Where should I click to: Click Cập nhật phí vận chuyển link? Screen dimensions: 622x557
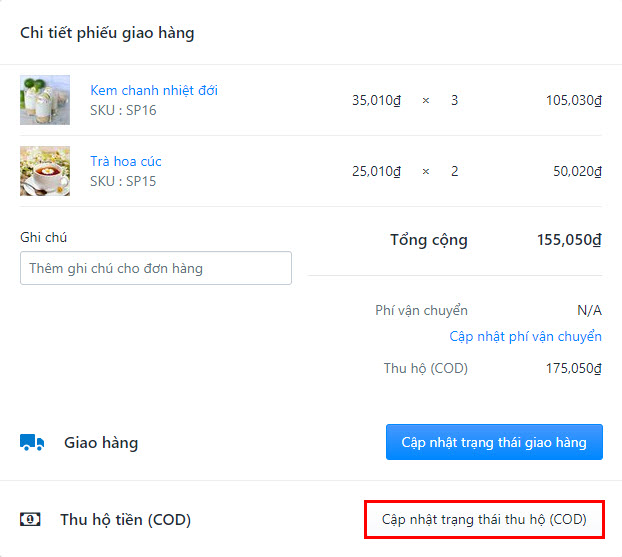point(525,336)
